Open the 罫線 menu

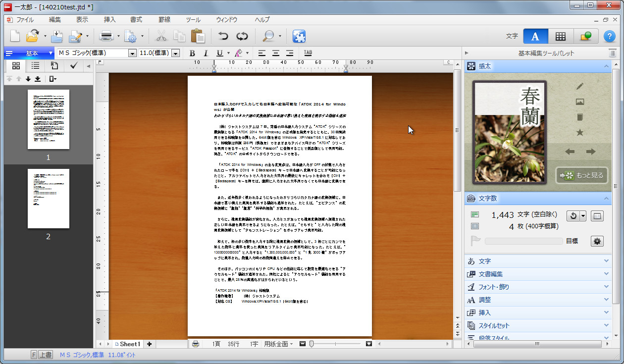point(164,20)
